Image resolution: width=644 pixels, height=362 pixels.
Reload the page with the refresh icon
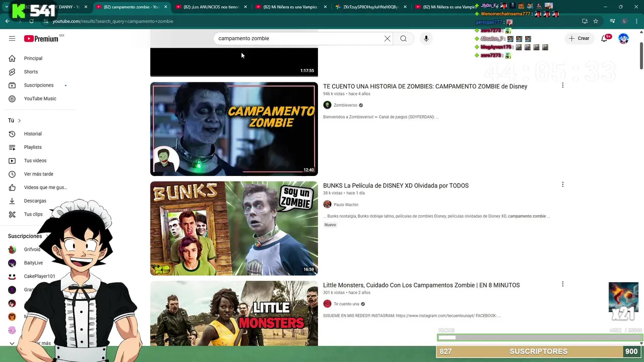click(x=31, y=21)
